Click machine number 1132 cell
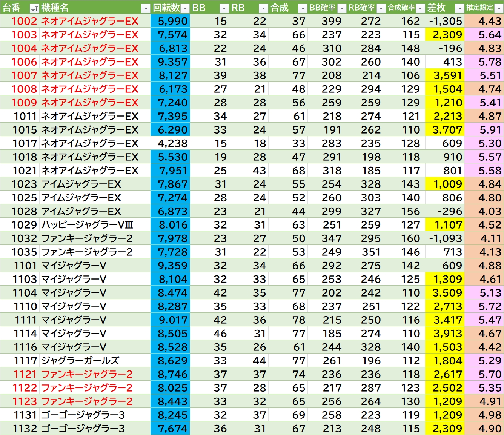The image size is (504, 435). (x=25, y=429)
